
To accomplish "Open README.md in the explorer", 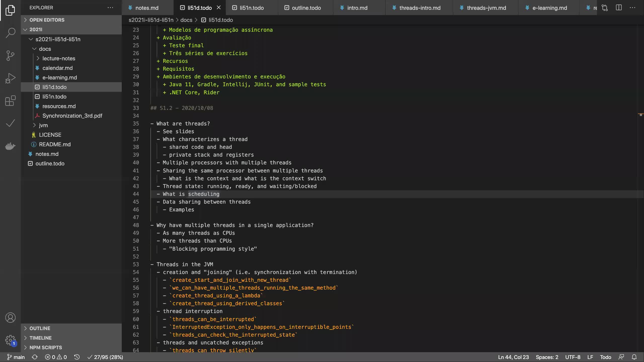I will (71, 144).
